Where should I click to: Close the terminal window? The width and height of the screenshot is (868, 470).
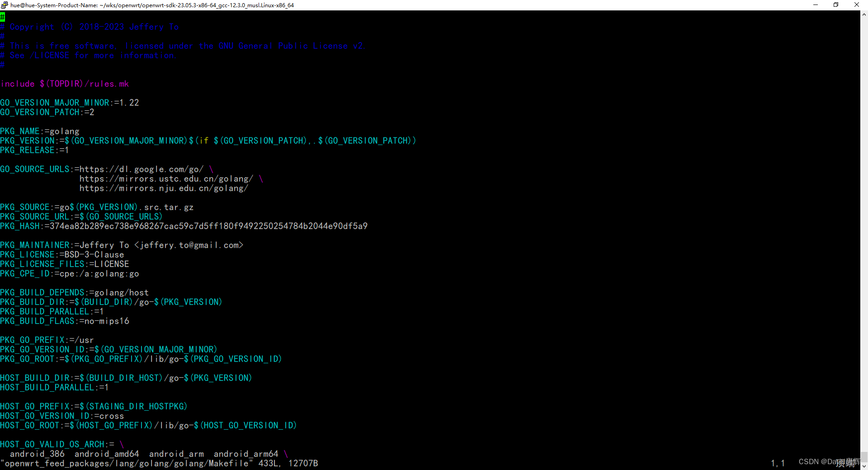click(857, 5)
